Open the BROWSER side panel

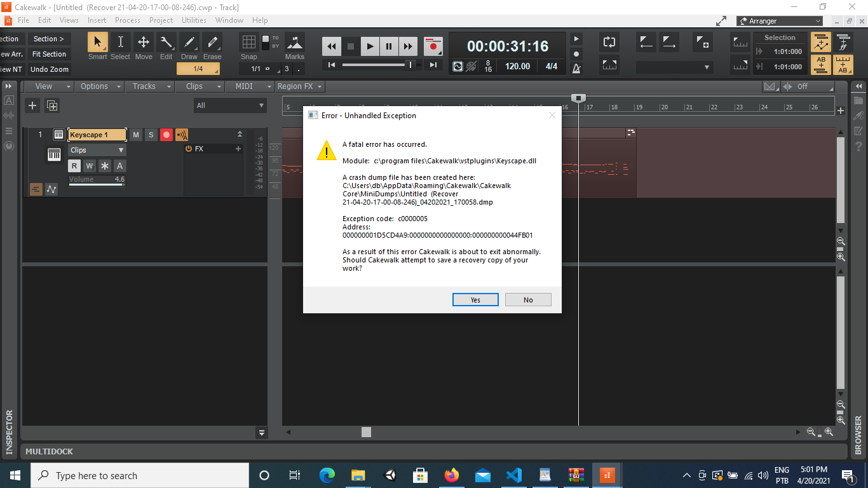[x=858, y=435]
